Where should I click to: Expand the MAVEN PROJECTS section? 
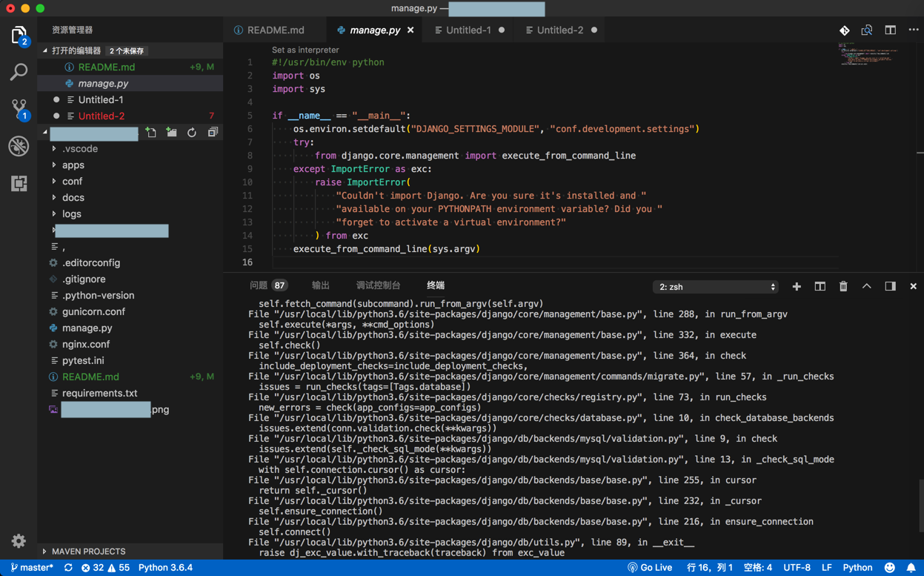coord(87,552)
